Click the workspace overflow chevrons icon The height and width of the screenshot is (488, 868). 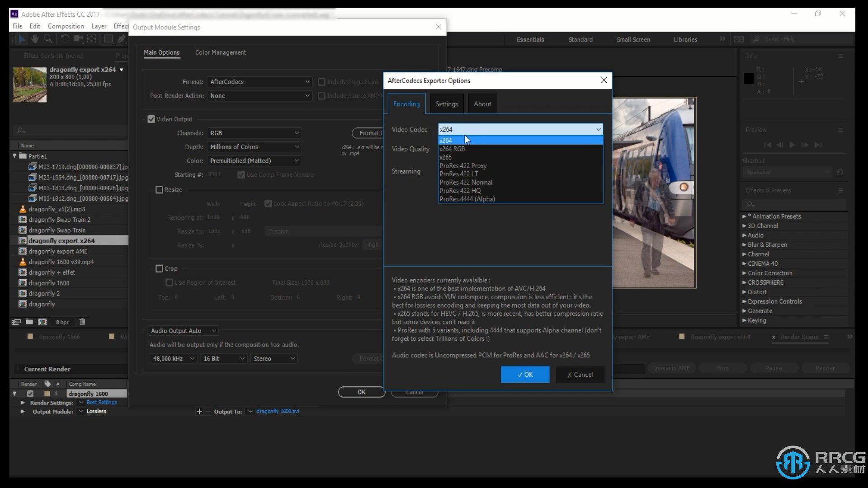[x=722, y=39]
